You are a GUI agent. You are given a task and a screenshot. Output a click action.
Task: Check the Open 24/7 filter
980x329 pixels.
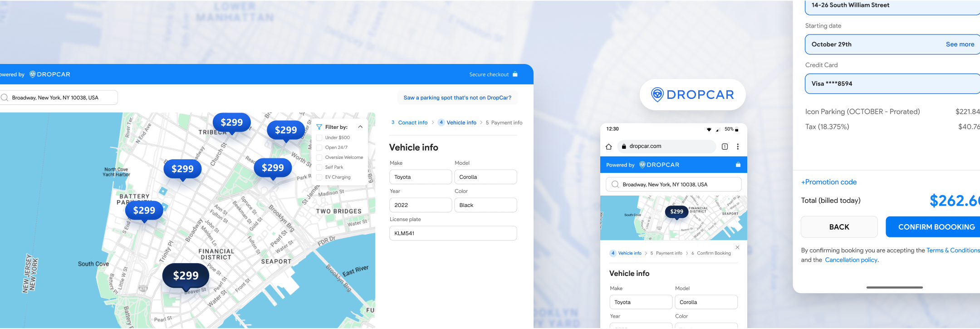point(319,147)
